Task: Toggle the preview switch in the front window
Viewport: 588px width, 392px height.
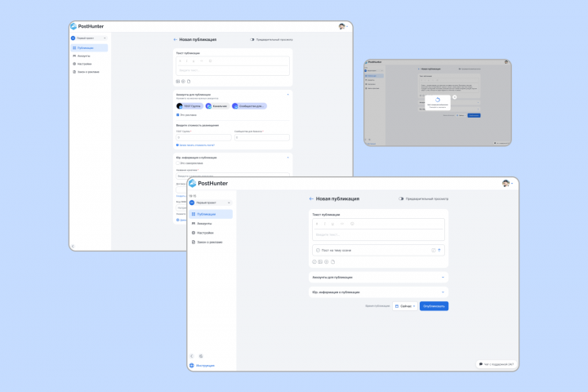Action: point(401,198)
